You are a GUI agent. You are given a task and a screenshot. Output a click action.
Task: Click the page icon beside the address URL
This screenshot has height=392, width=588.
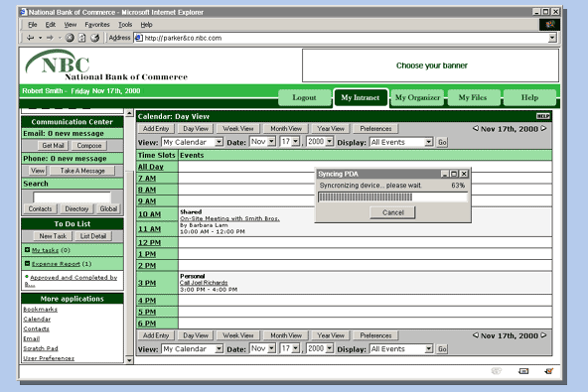(138, 38)
